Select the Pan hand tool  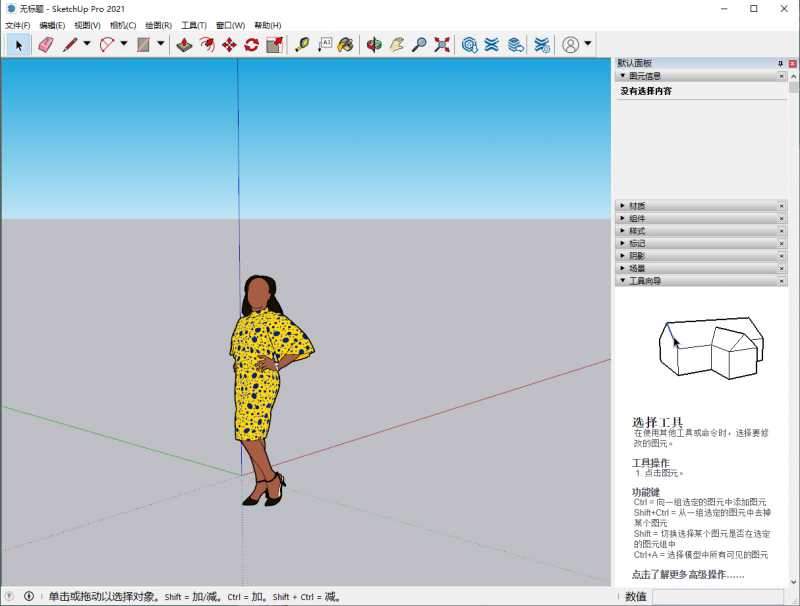400,43
